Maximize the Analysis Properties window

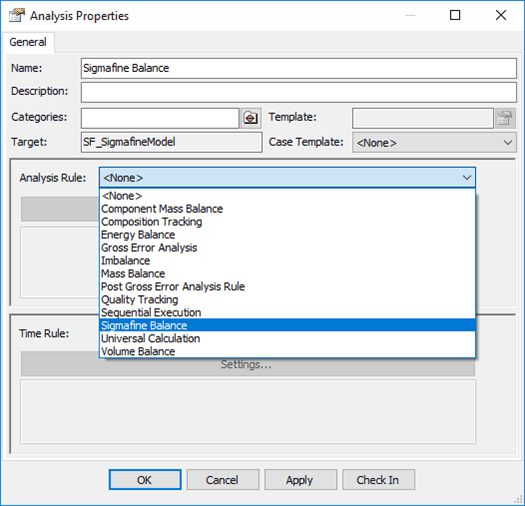[x=455, y=15]
